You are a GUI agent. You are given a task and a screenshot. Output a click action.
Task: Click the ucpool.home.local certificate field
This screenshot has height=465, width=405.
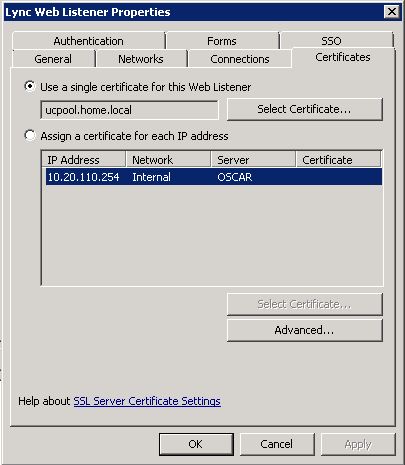tap(129, 110)
